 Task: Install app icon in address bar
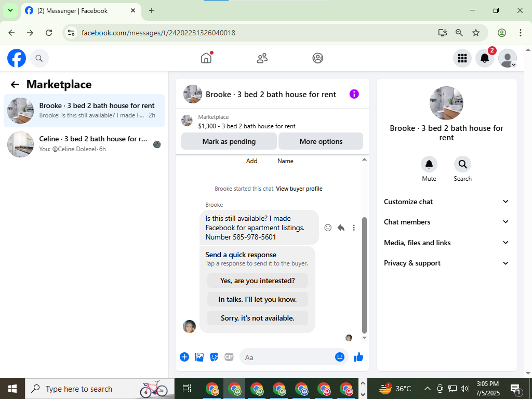pyautogui.click(x=443, y=33)
